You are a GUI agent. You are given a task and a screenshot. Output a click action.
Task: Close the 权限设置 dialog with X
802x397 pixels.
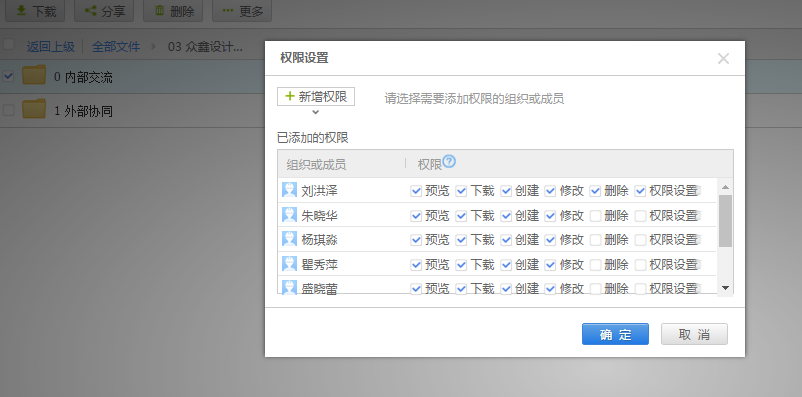[x=723, y=58]
